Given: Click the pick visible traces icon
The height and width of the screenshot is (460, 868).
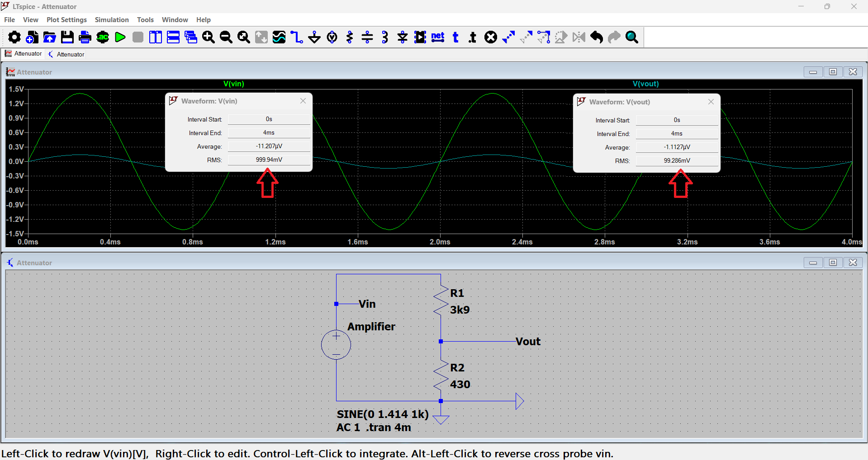Looking at the screenshot, I should click(279, 37).
